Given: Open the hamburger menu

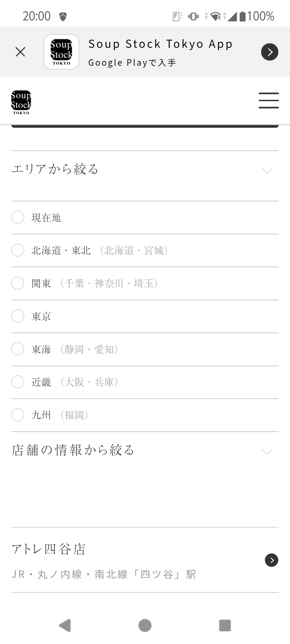Looking at the screenshot, I should [268, 100].
